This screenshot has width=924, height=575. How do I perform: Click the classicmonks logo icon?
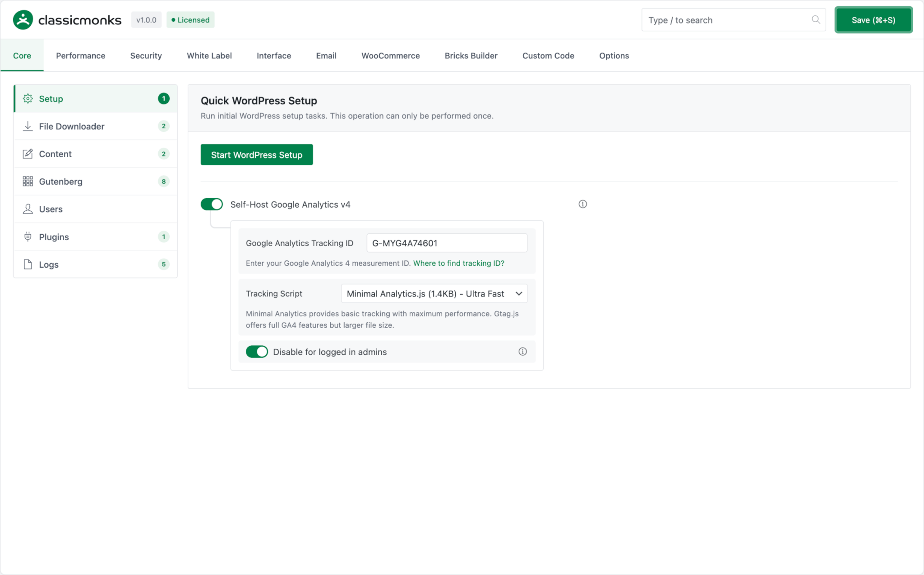(x=23, y=20)
